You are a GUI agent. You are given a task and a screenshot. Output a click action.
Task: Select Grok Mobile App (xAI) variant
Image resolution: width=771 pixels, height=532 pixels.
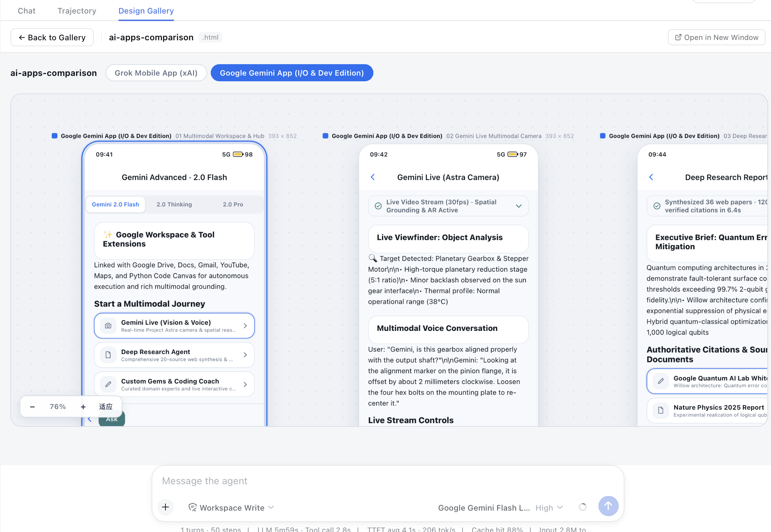[x=156, y=73]
